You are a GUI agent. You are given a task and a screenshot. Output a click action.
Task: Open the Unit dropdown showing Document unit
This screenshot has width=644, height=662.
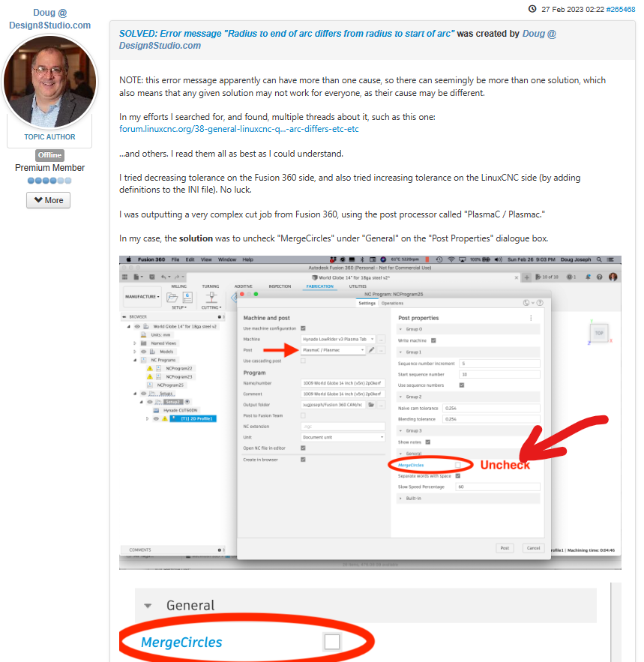click(343, 437)
